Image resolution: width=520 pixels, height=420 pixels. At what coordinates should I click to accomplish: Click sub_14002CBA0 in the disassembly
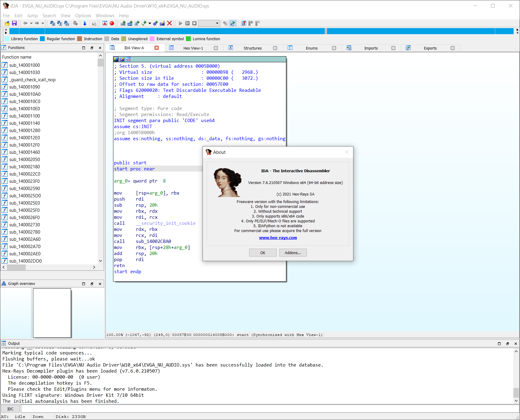[153, 241]
